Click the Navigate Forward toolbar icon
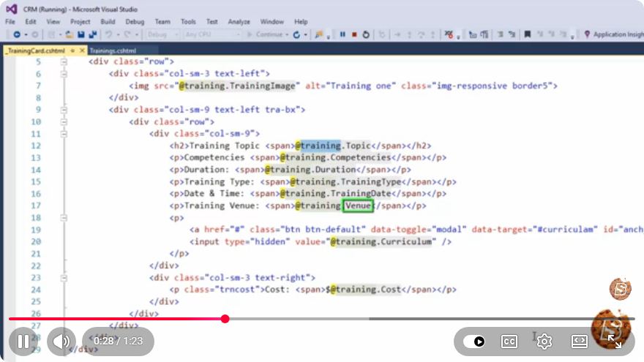The width and height of the screenshot is (644, 362). [x=35, y=35]
